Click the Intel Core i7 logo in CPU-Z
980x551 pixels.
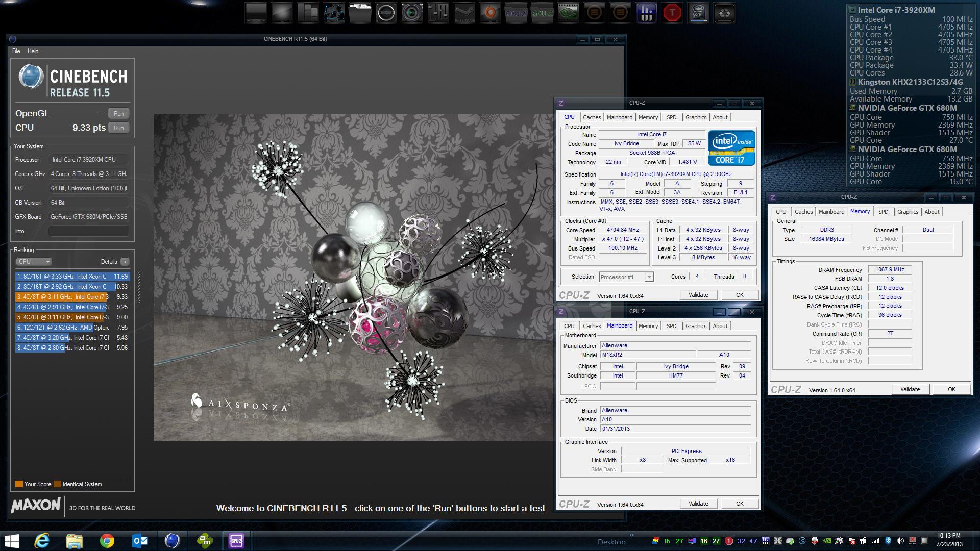point(731,148)
